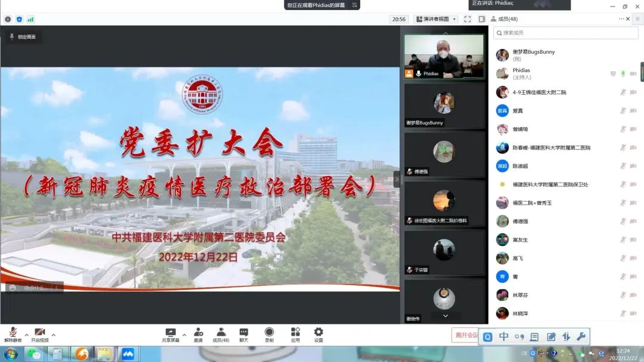Turn on camera with 开启视频
Image resolution: width=644 pixels, height=362 pixels.
pyautogui.click(x=39, y=335)
